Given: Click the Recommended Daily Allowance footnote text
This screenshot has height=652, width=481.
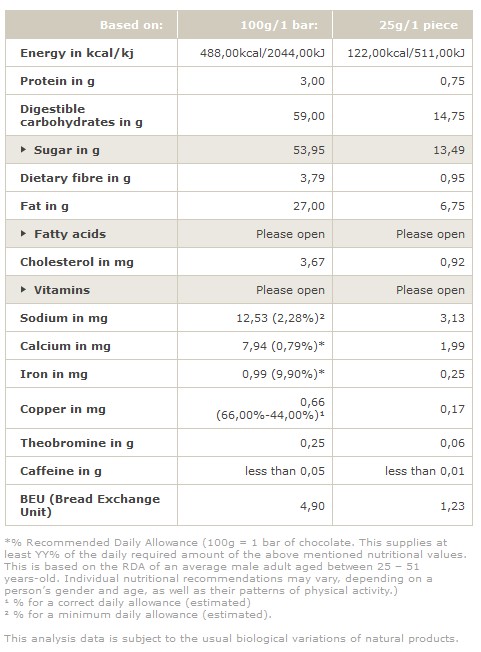Looking at the screenshot, I should click(x=235, y=566).
